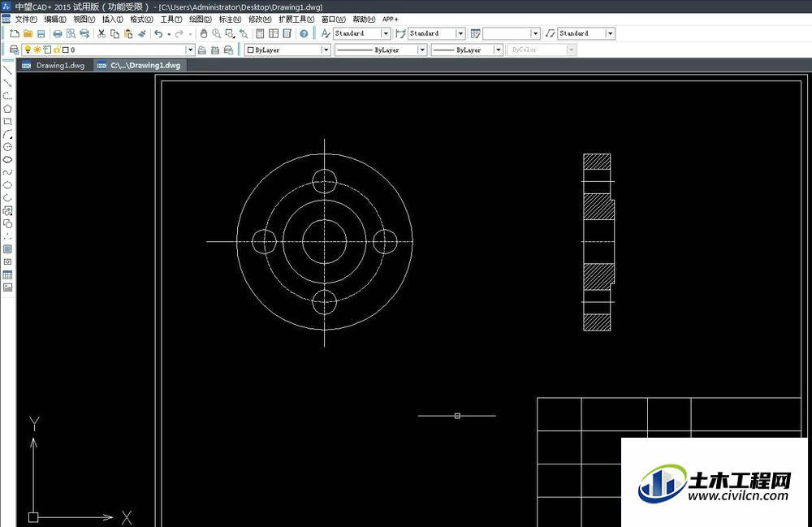This screenshot has height=527, width=812.
Task: Click the ByLayer color swatch box
Action: (251, 50)
